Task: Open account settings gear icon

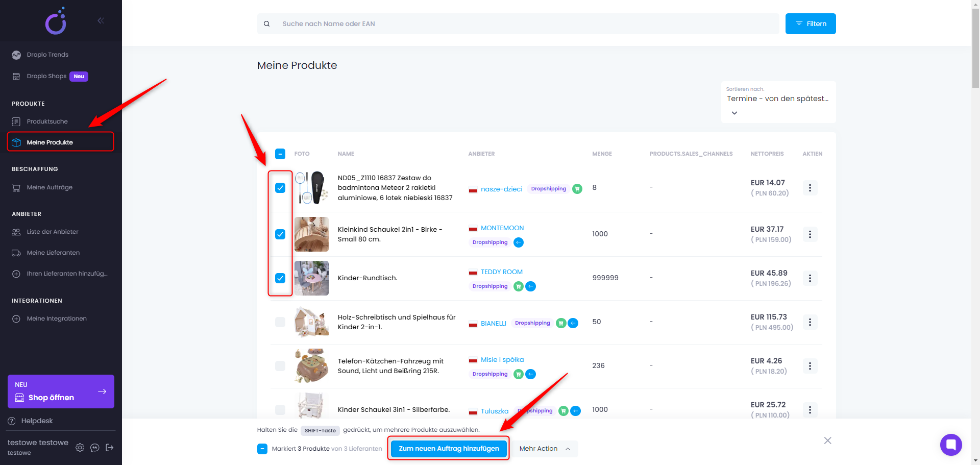Action: (80, 448)
